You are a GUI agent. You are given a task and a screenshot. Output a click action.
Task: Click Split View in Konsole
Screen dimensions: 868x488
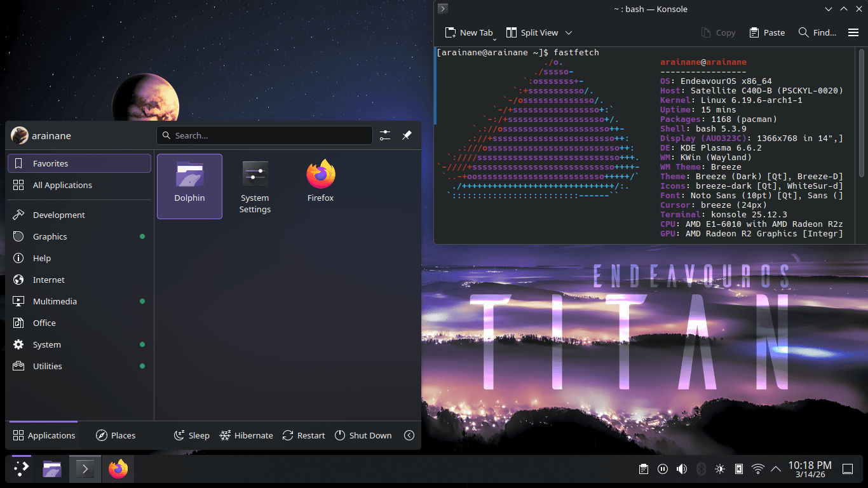[532, 32]
